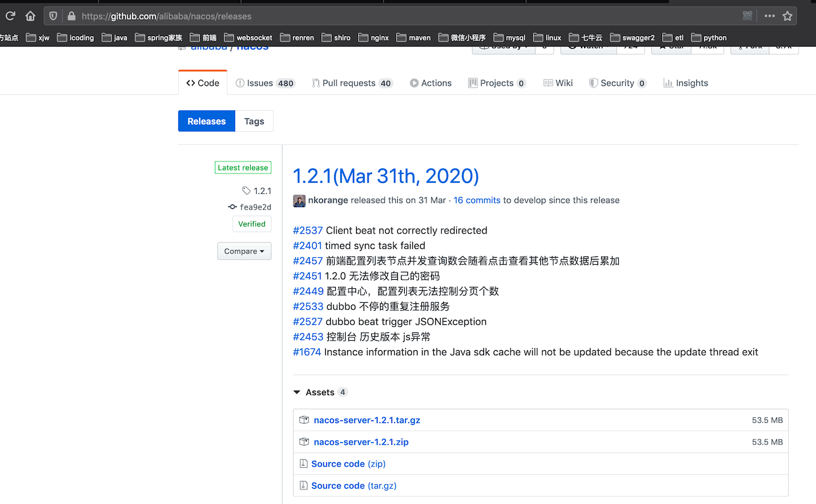This screenshot has height=504, width=816.
Task: Open issue #2449 link
Action: click(x=309, y=291)
